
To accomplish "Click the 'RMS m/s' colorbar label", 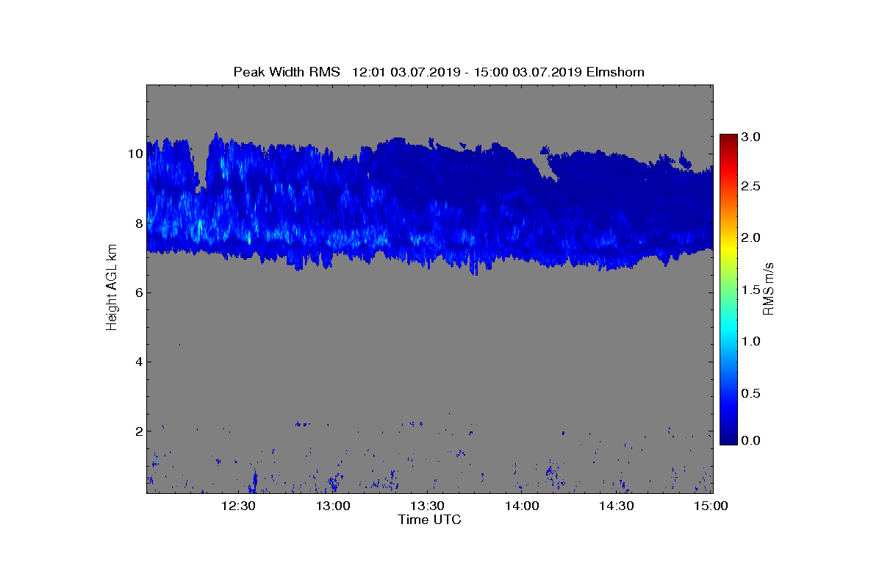I will coord(769,287).
